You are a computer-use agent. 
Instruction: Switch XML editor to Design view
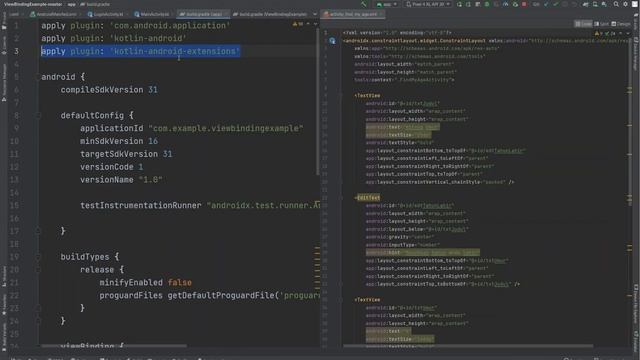point(621,24)
